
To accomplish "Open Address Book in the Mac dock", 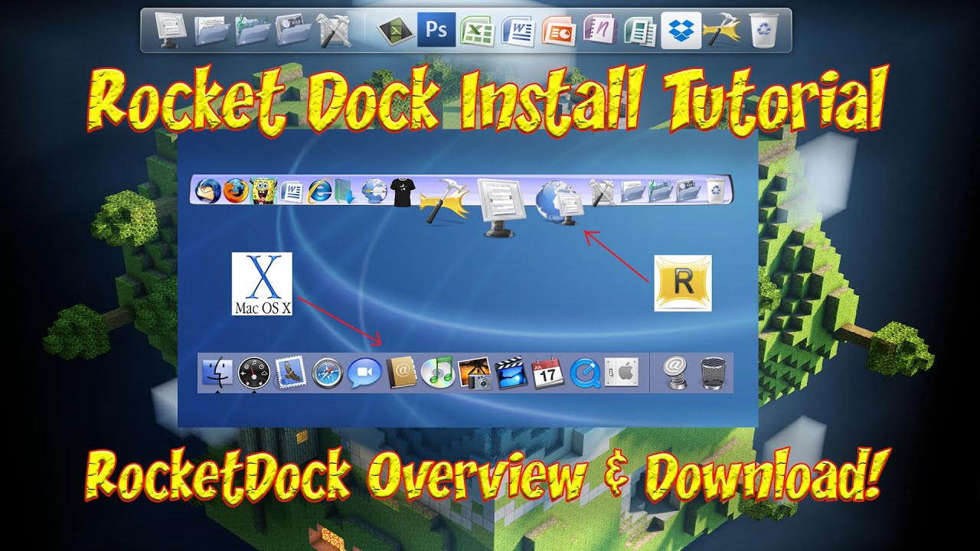I will click(x=401, y=373).
